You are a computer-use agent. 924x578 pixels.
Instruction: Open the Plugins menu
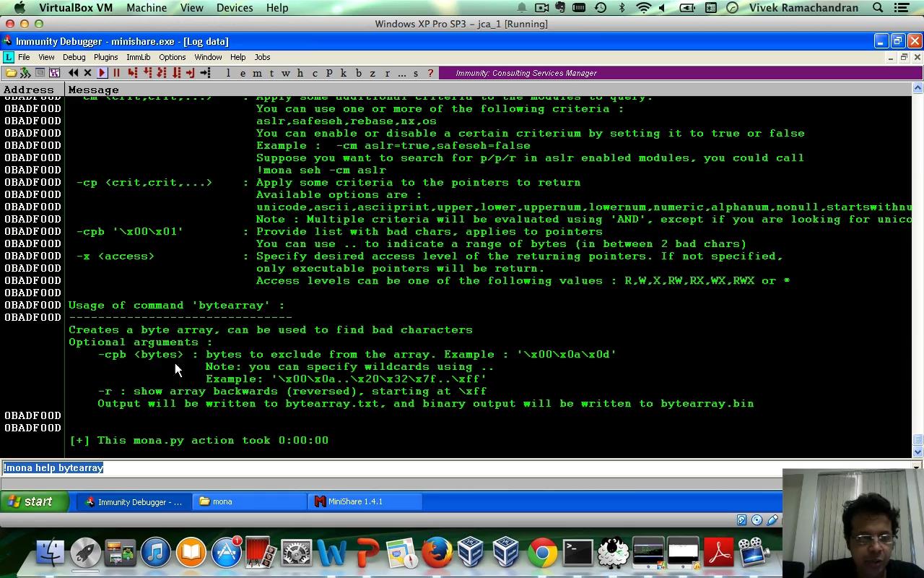pyautogui.click(x=105, y=57)
